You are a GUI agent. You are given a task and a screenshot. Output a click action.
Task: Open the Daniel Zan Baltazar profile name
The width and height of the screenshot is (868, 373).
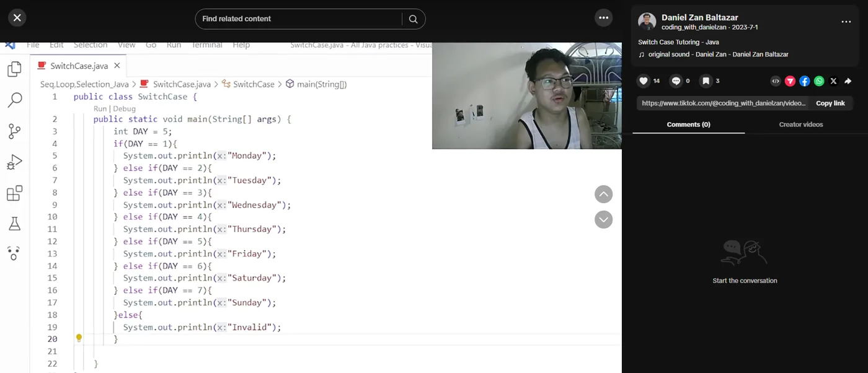699,17
